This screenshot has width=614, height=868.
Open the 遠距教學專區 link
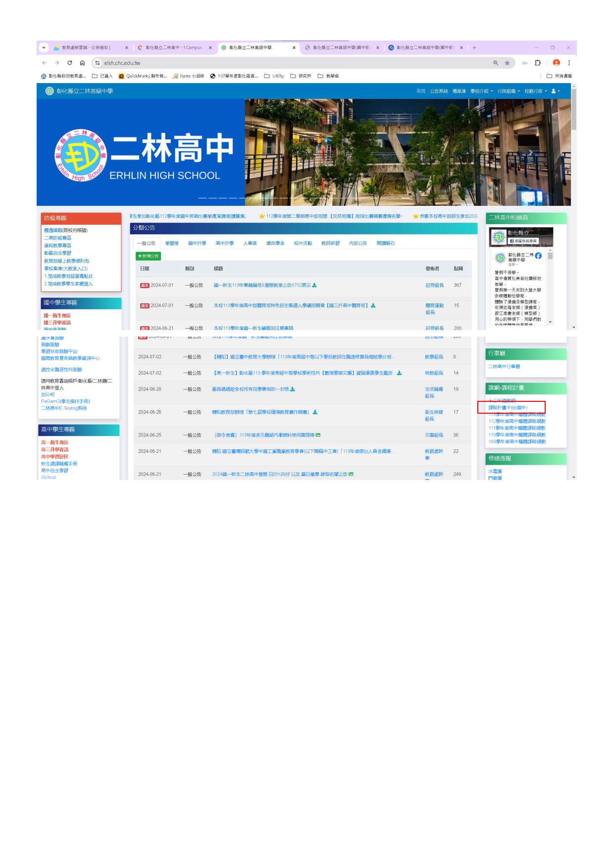point(57,245)
